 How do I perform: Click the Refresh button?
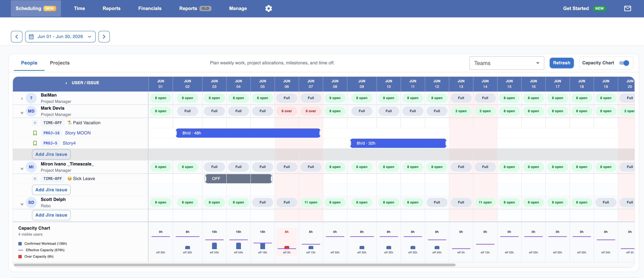pos(561,63)
